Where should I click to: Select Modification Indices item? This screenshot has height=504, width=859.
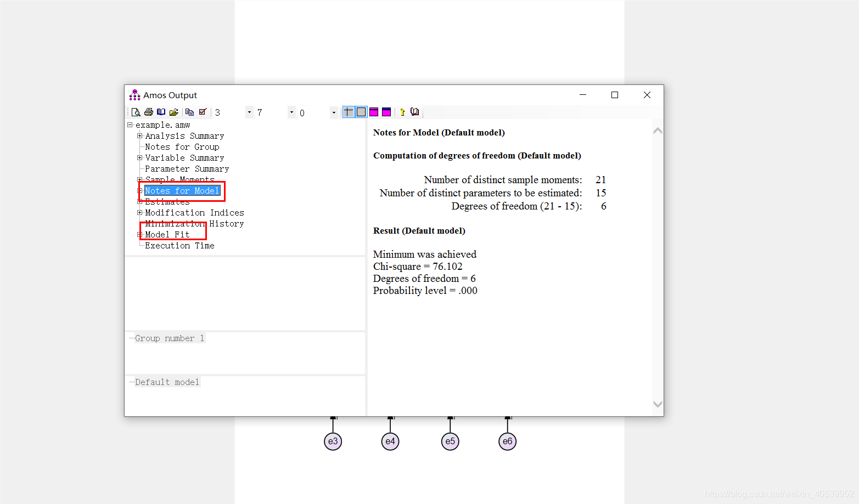tap(195, 213)
